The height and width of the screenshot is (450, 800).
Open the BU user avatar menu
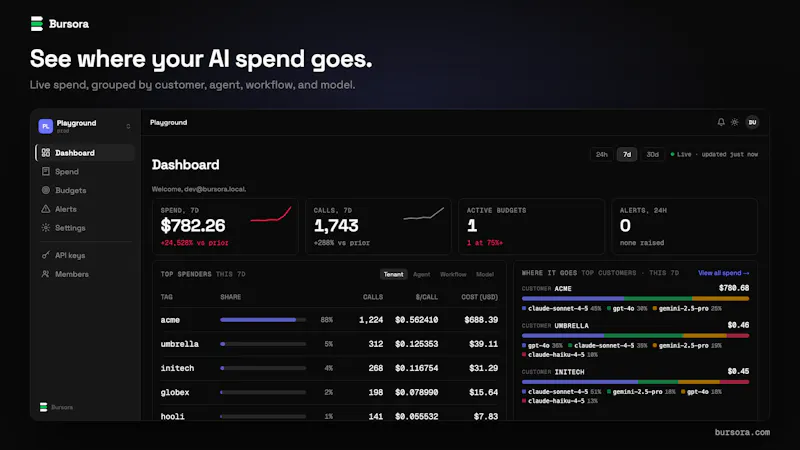point(752,122)
